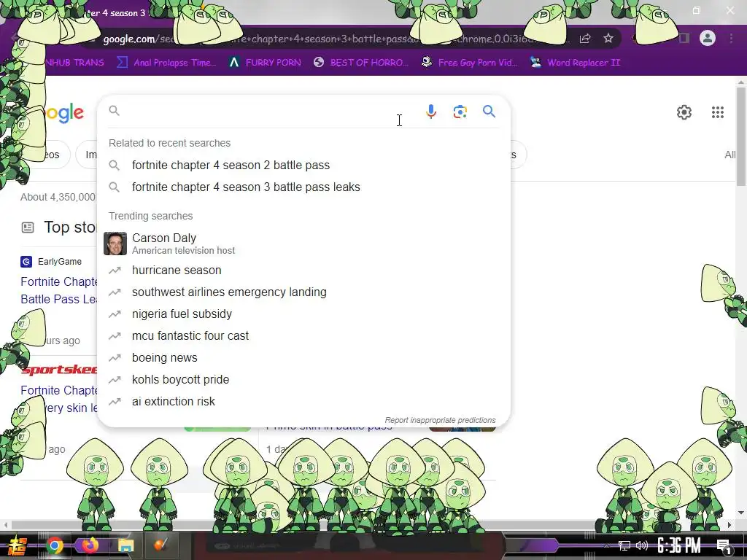Open the volume control in the system tray
747x560 pixels.
click(642, 545)
